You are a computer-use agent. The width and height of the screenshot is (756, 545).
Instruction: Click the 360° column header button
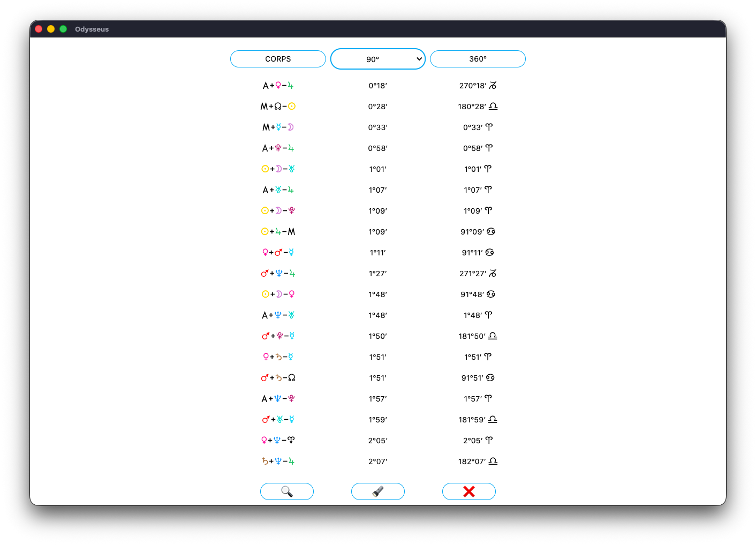point(478,59)
